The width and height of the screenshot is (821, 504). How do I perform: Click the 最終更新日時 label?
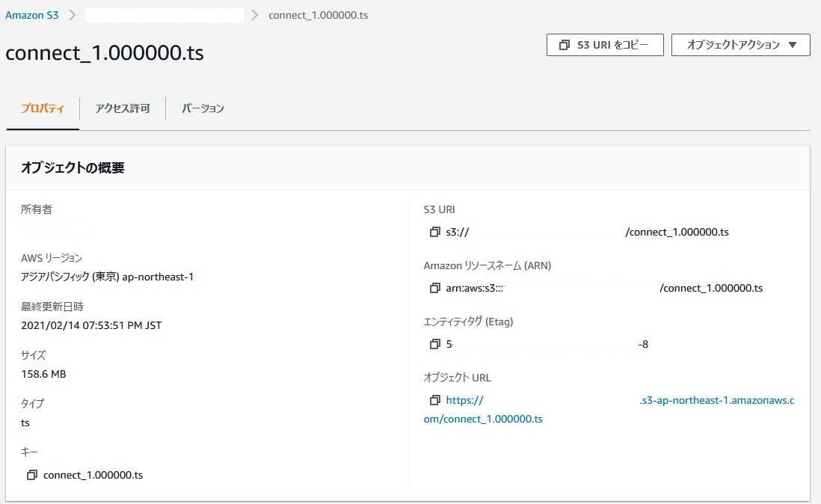click(x=52, y=307)
